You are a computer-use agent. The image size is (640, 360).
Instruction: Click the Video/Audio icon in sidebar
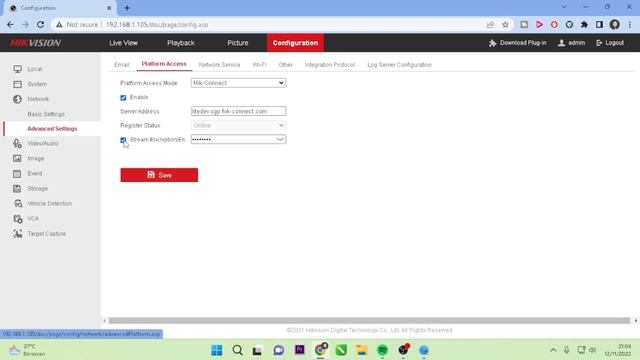click(x=18, y=143)
